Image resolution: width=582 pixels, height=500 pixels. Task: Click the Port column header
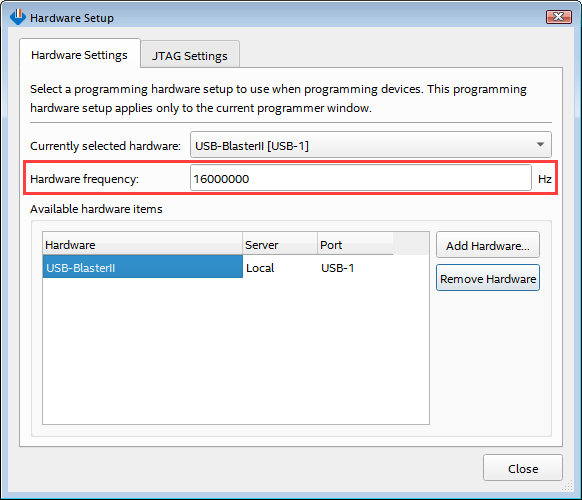(355, 245)
